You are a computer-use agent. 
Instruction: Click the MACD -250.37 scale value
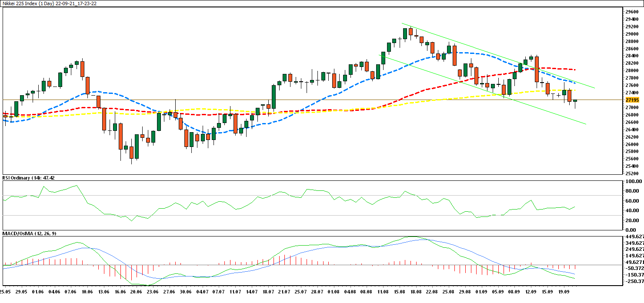[x=634, y=281]
